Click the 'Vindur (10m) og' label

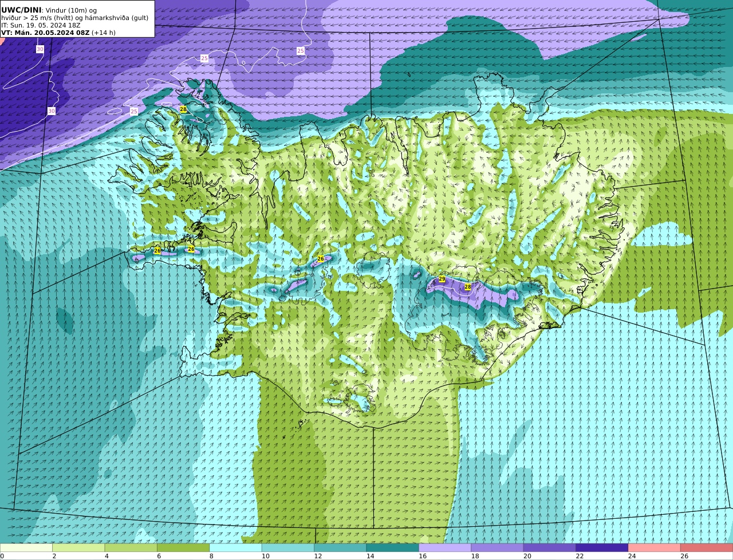(71, 10)
